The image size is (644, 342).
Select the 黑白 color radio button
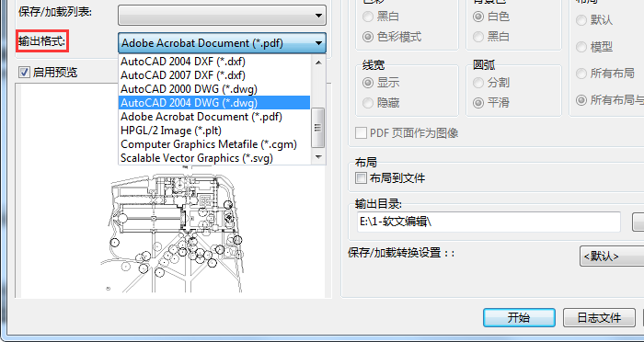[368, 17]
